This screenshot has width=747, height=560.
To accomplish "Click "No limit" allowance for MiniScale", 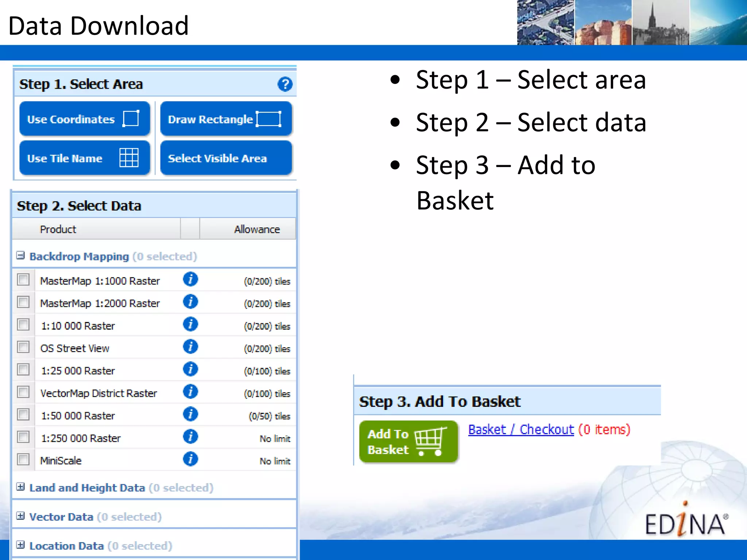I will (x=275, y=461).
